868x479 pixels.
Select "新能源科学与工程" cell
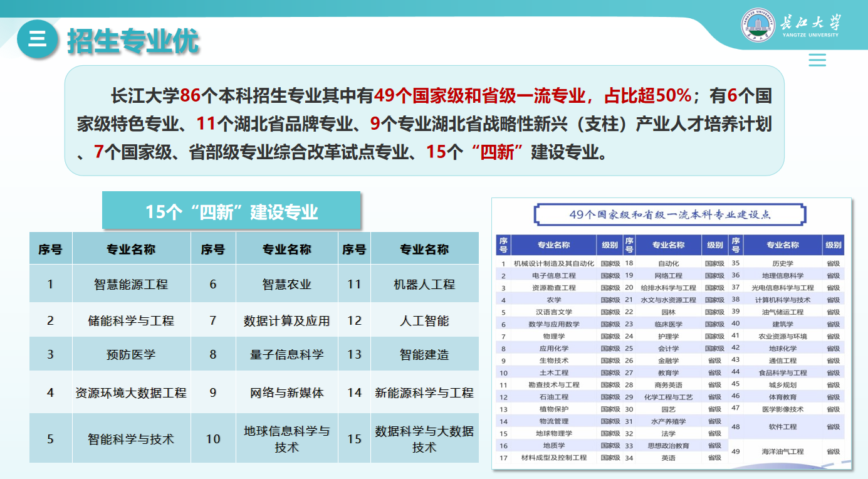point(424,392)
